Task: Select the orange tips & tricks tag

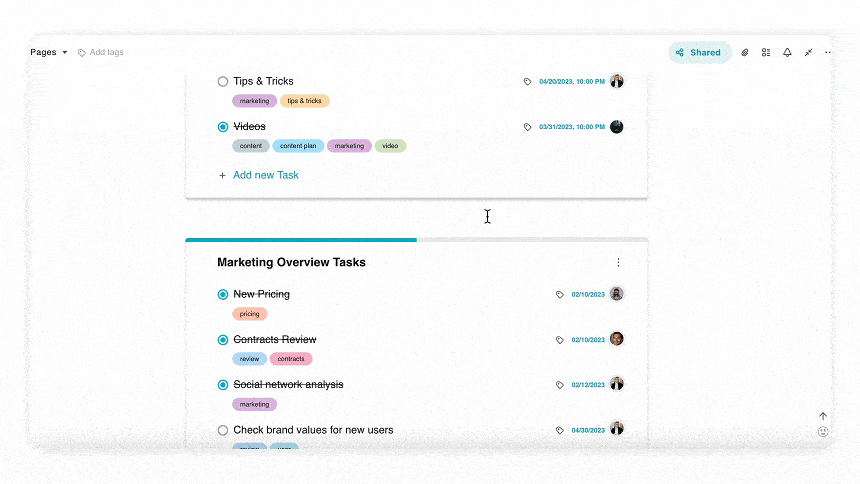Action: [304, 101]
